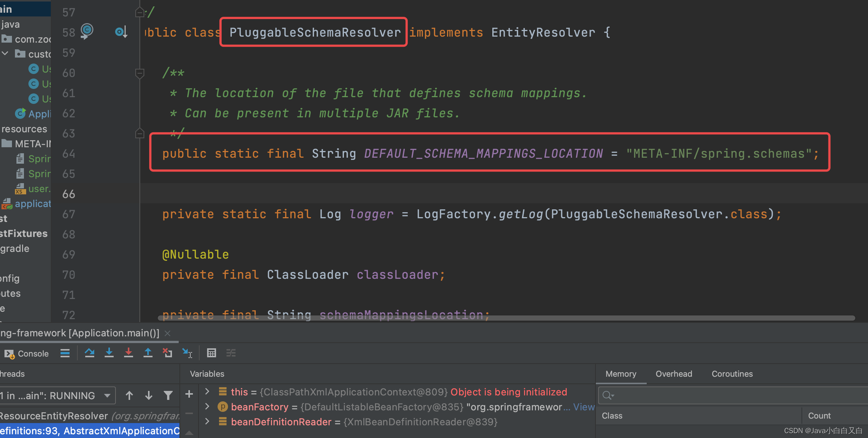868x438 pixels.
Task: Expand the 'this' variable node
Action: 207,391
